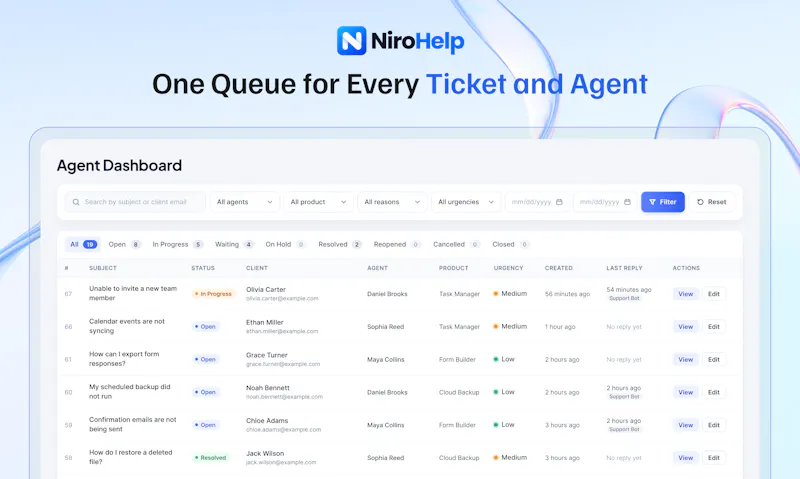
Task: Click Medium urgency on ticket 67
Action: click(x=510, y=294)
